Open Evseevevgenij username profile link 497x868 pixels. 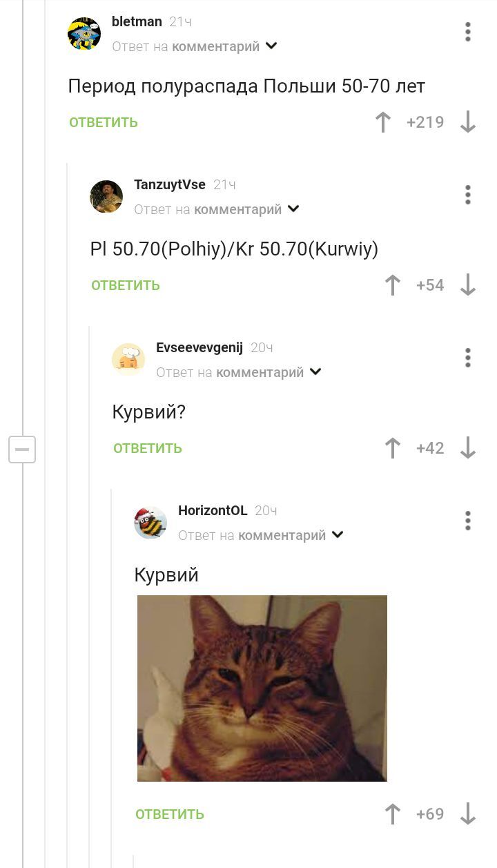(199, 347)
